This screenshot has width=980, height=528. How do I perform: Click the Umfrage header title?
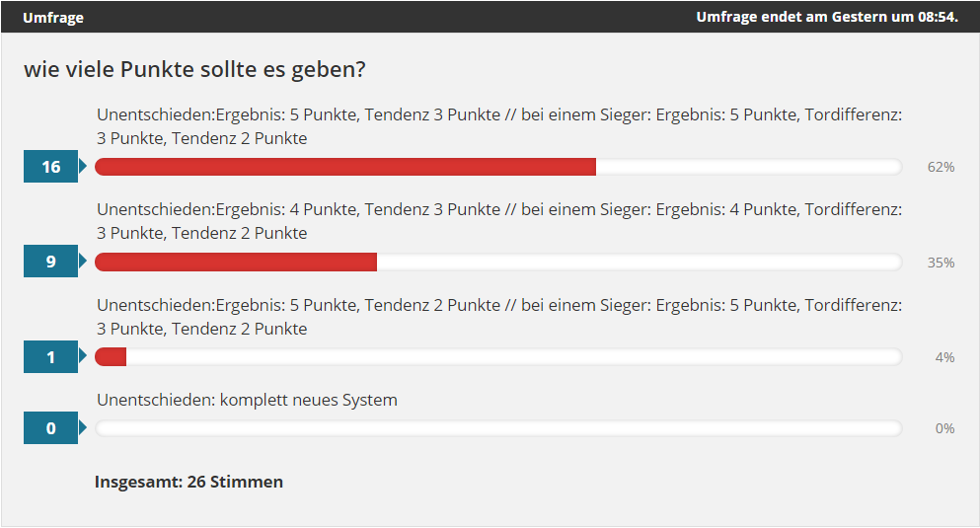pos(53,18)
